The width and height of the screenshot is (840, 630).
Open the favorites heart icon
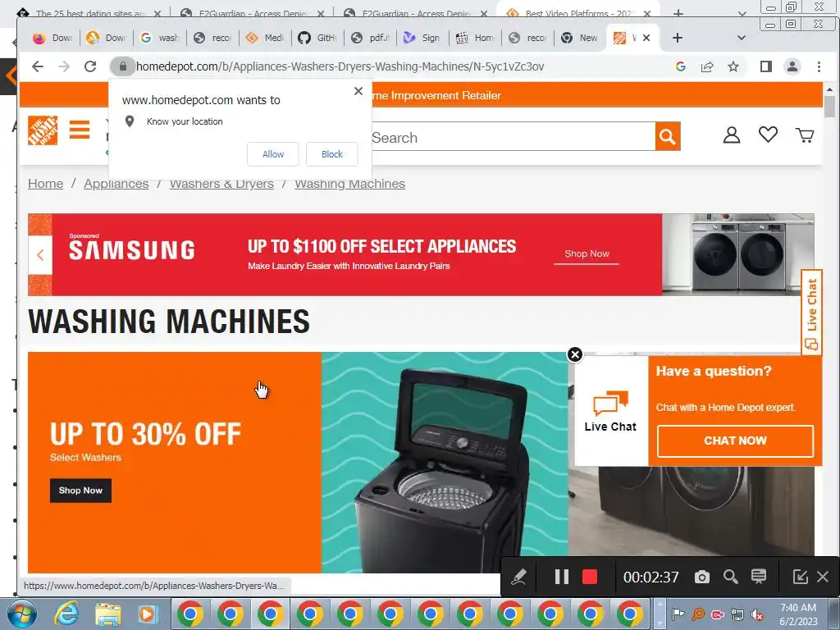[768, 135]
